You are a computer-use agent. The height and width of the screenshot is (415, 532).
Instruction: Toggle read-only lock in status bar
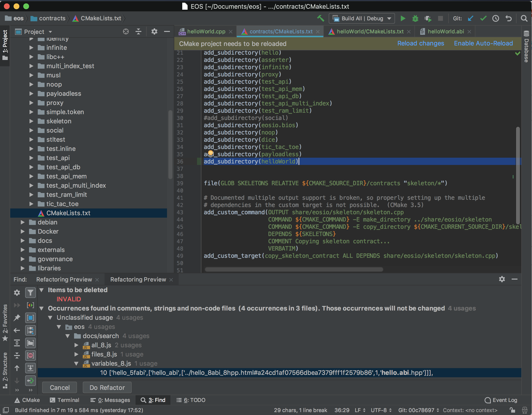pos(512,410)
